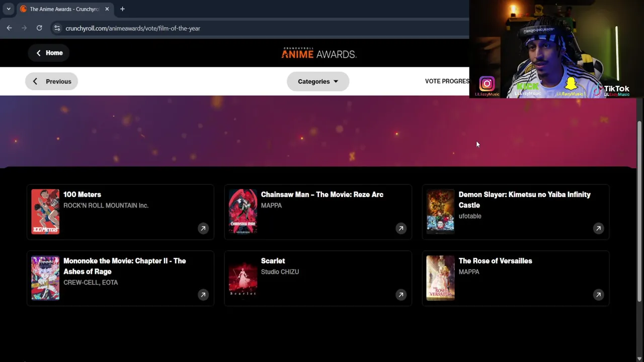Select 'Chainsaw Man – The Movie: Reze Arc' title
Viewport: 644px width, 362px height.
pyautogui.click(x=322, y=195)
